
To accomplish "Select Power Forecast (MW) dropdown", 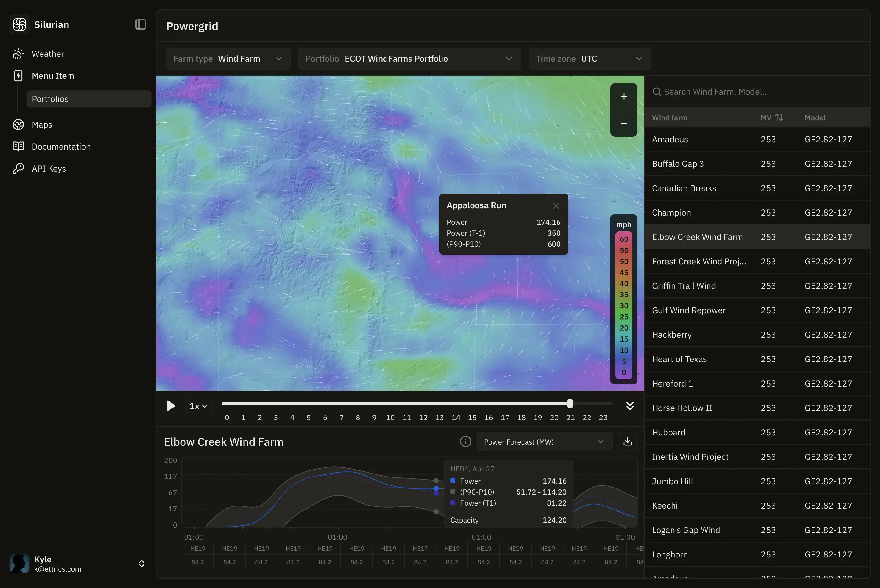I will pos(544,442).
